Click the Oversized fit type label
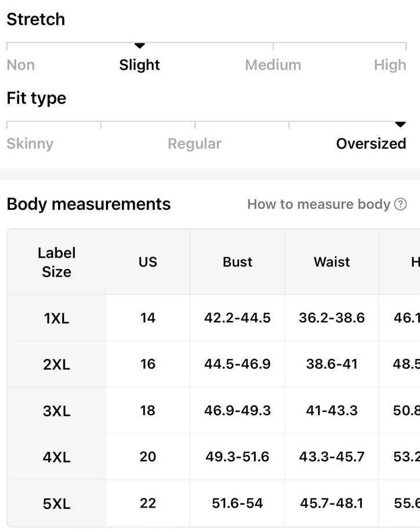This screenshot has width=420, height=532. point(371,144)
